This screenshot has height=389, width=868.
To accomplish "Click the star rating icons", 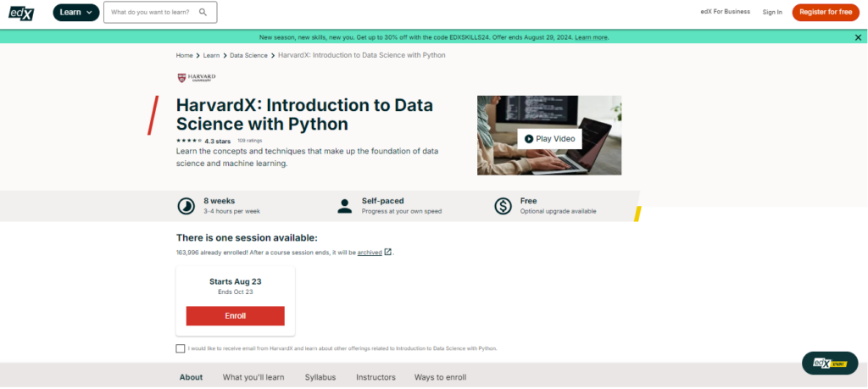I will tap(189, 141).
